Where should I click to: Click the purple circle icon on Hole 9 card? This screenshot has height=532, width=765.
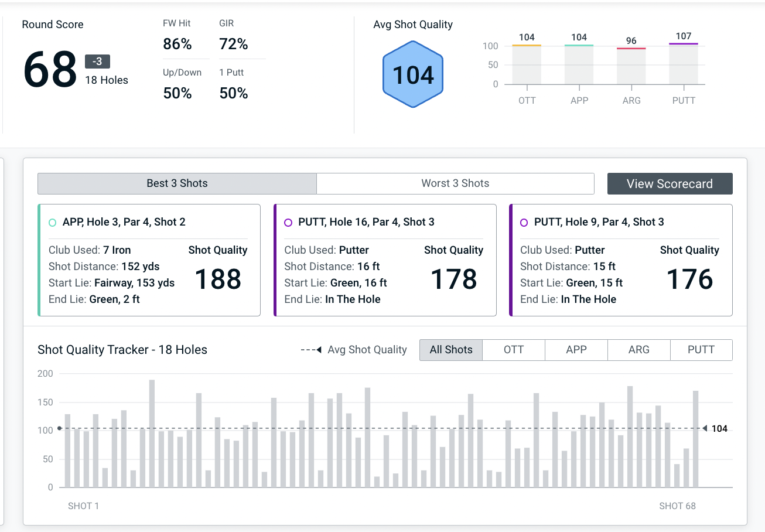pyautogui.click(x=524, y=223)
